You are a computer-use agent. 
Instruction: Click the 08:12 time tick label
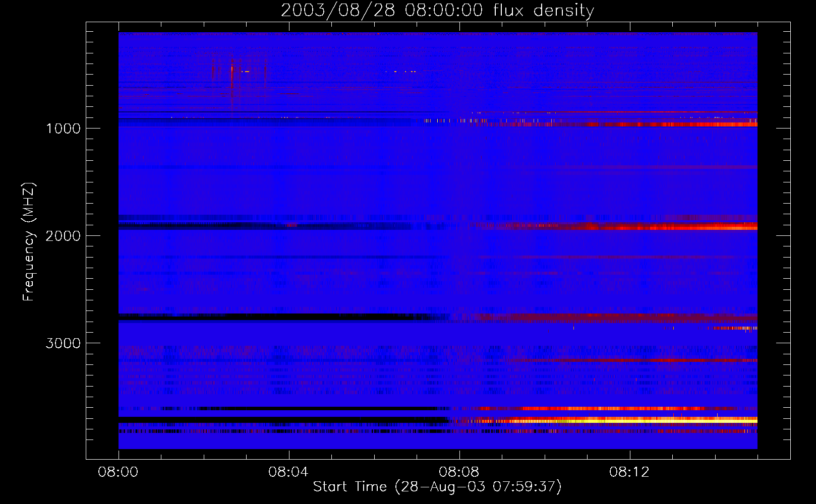click(x=629, y=472)
